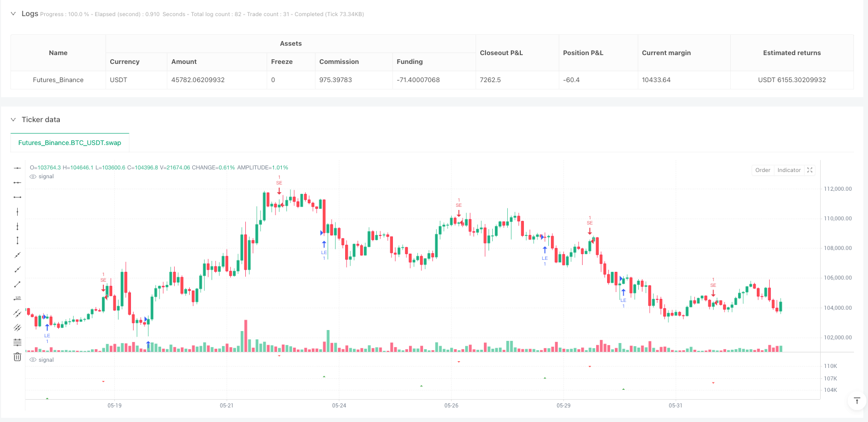Pick the price line tool labeled 123
This screenshot has height=422, width=868.
17,299
